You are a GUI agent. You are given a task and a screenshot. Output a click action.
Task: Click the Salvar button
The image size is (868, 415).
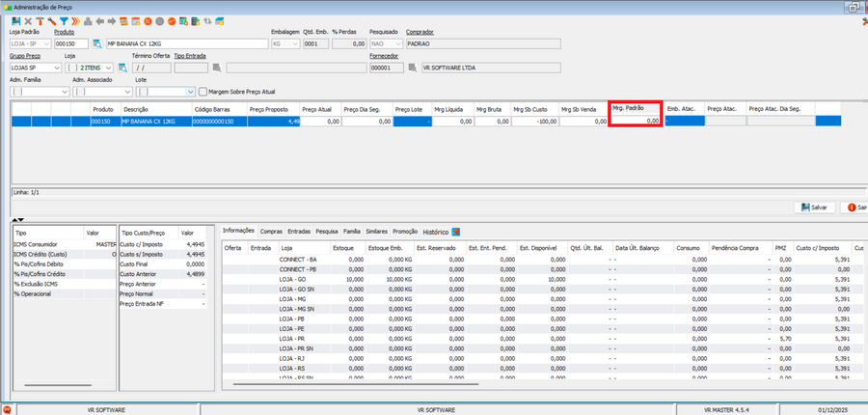click(814, 207)
